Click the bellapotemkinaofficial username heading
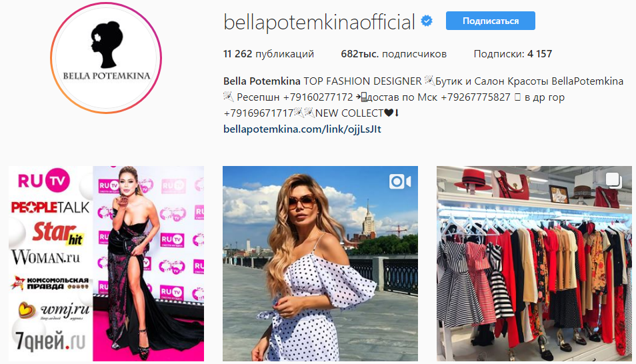This screenshot has width=636, height=364. (319, 22)
